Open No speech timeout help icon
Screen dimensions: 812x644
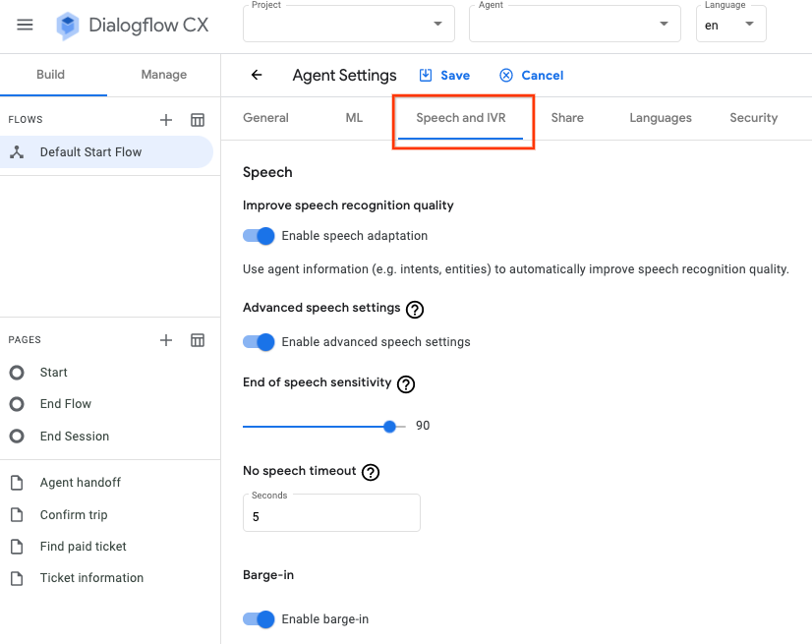click(x=371, y=472)
